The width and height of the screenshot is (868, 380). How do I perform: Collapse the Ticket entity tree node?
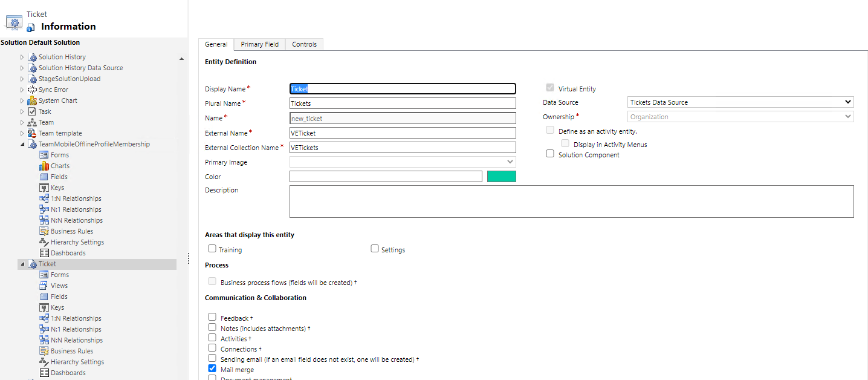click(x=23, y=264)
